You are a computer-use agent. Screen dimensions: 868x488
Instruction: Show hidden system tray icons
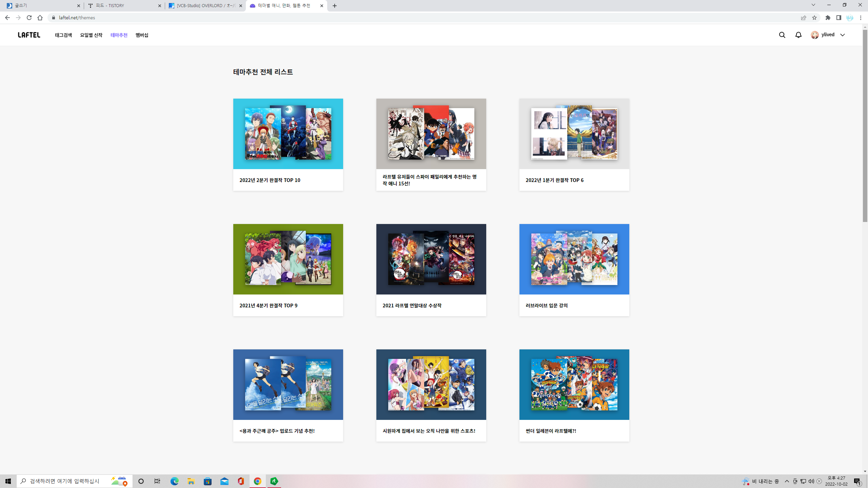pyautogui.click(x=787, y=481)
